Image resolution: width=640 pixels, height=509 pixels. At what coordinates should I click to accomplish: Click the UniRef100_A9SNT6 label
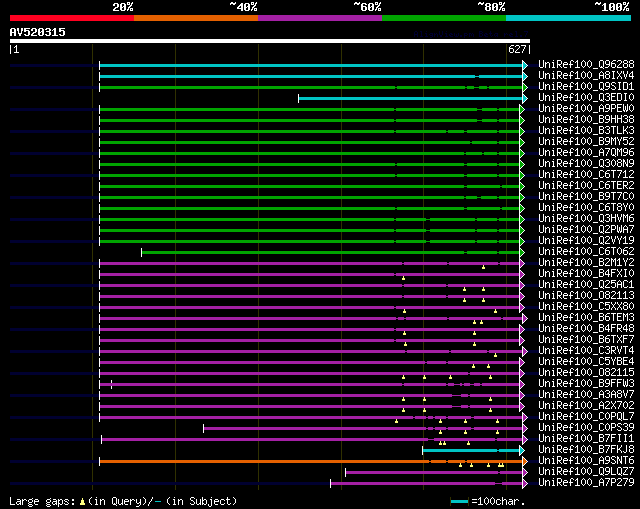(x=586, y=461)
